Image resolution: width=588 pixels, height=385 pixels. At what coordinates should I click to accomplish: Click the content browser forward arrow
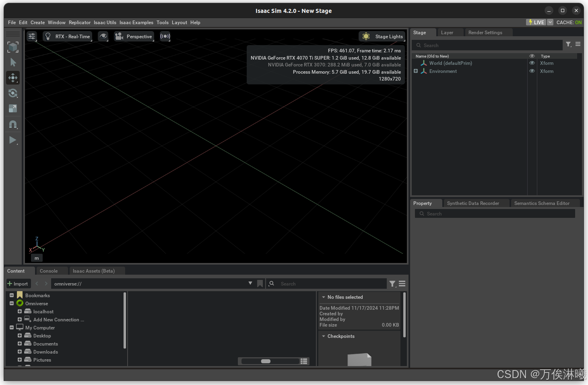coord(46,284)
